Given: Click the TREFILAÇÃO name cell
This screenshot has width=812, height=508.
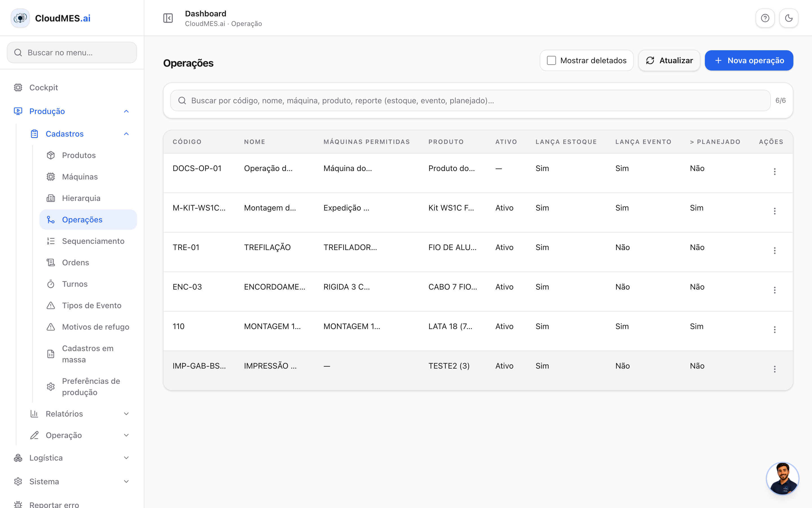Looking at the screenshot, I should point(267,248).
